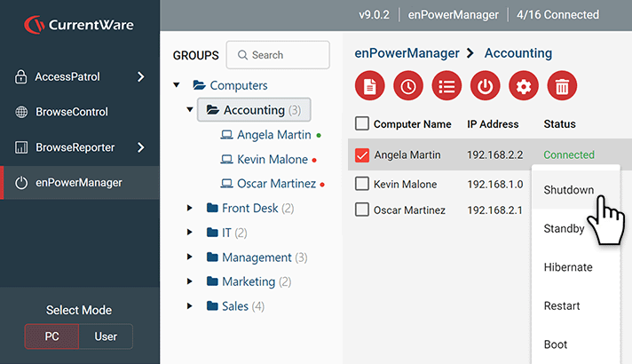
Task: Expand the Front Desk group
Action: (x=189, y=208)
